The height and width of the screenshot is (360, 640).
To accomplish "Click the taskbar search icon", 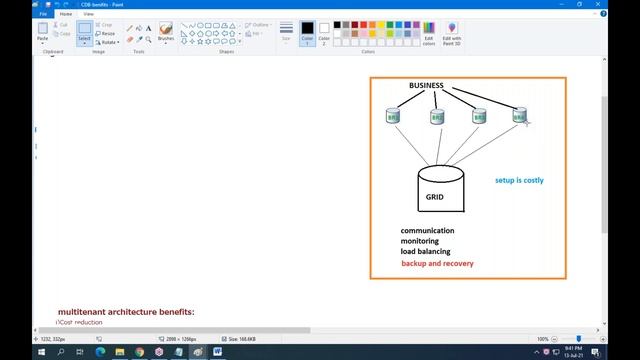I will coord(61,352).
